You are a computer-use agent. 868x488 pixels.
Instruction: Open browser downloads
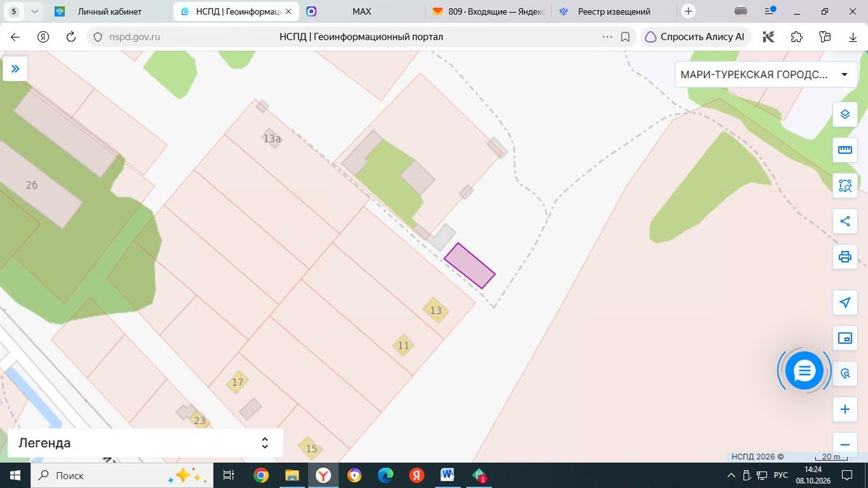pos(853,37)
